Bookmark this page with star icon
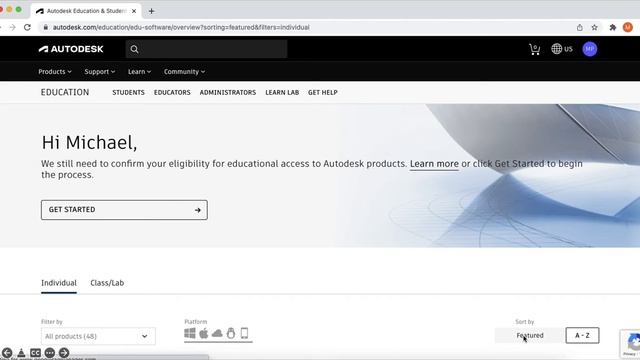This screenshot has width=640, height=360. (x=594, y=27)
